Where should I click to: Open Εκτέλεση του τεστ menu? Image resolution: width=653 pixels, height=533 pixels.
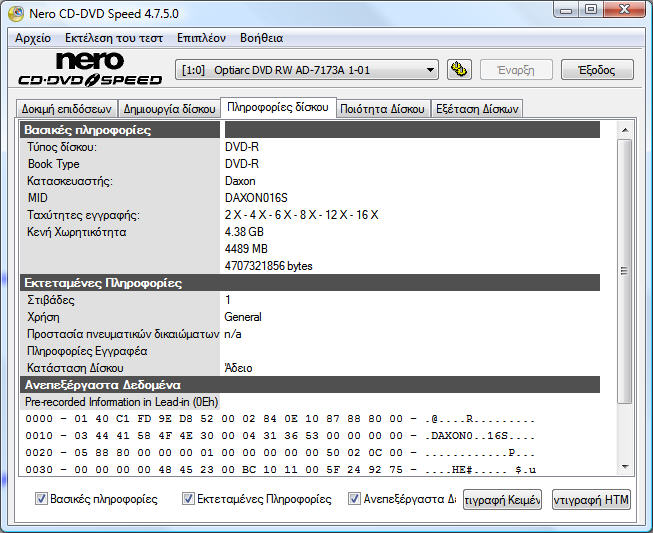(x=114, y=38)
